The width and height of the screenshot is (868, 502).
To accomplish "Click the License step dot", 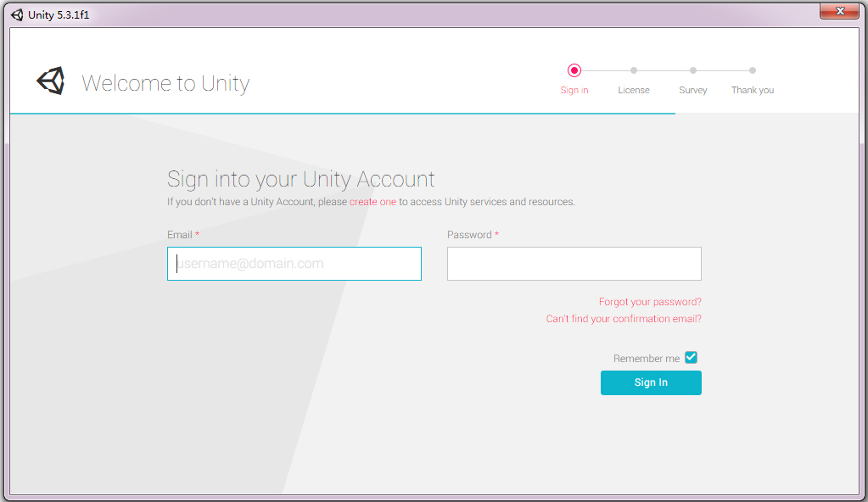I will click(634, 70).
